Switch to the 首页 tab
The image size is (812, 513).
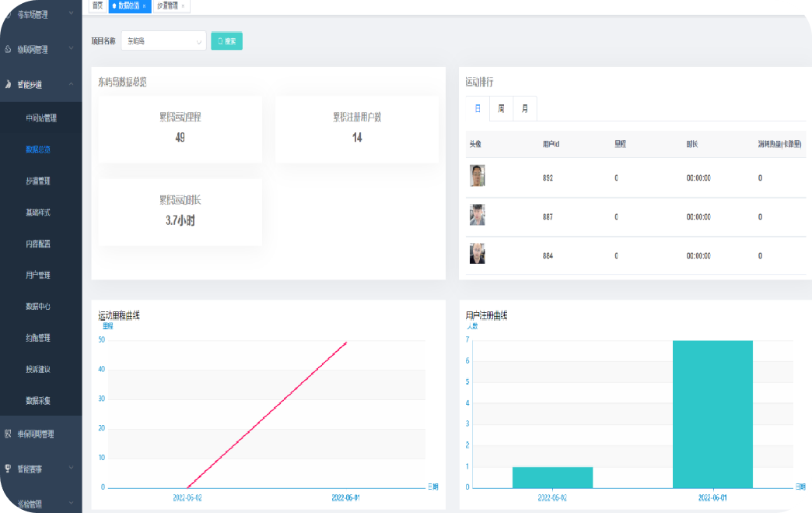pyautogui.click(x=97, y=5)
